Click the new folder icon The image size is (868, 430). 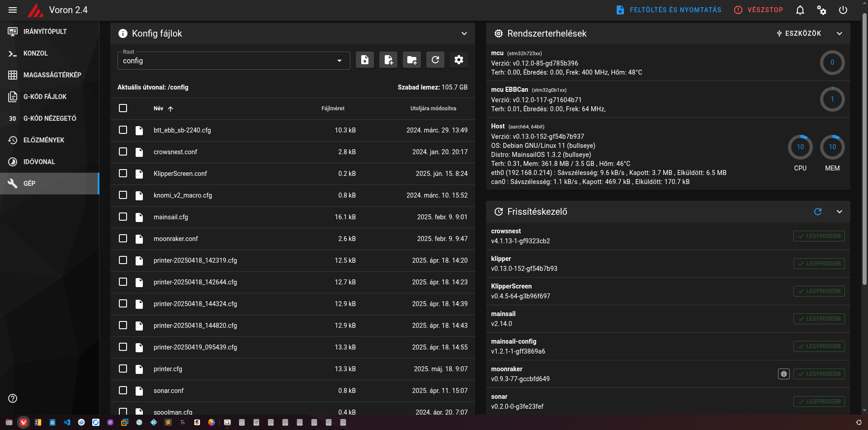(x=412, y=60)
